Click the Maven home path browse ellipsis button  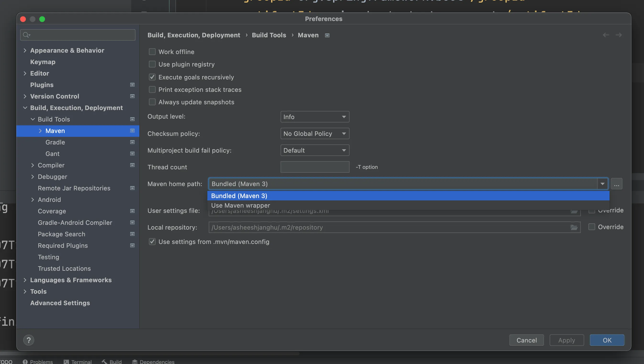tap(616, 184)
